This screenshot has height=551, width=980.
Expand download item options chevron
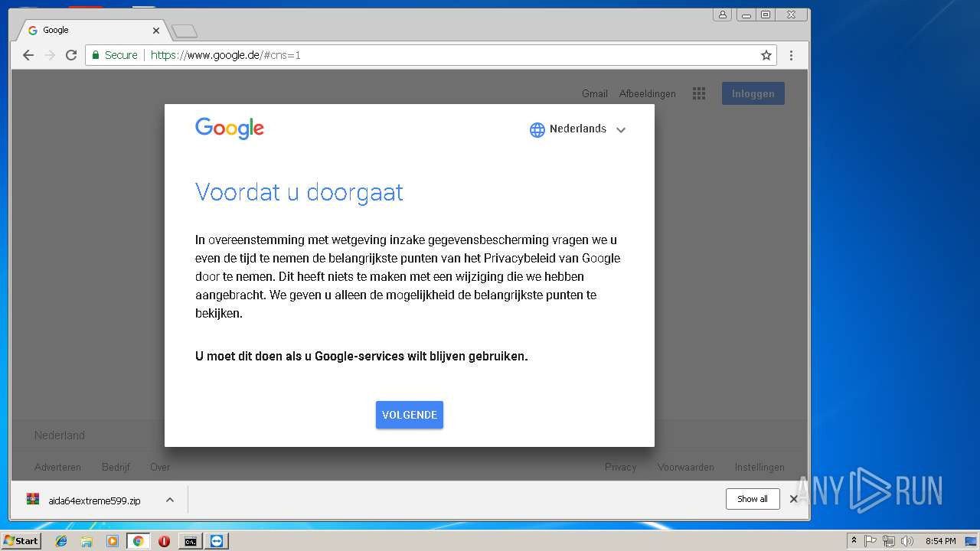[x=170, y=500]
